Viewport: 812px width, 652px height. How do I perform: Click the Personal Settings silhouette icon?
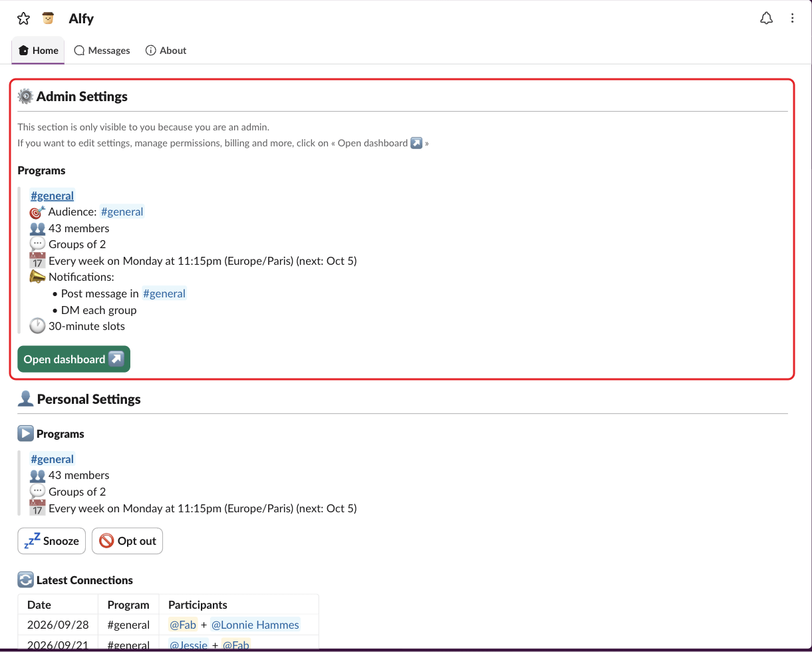point(26,399)
